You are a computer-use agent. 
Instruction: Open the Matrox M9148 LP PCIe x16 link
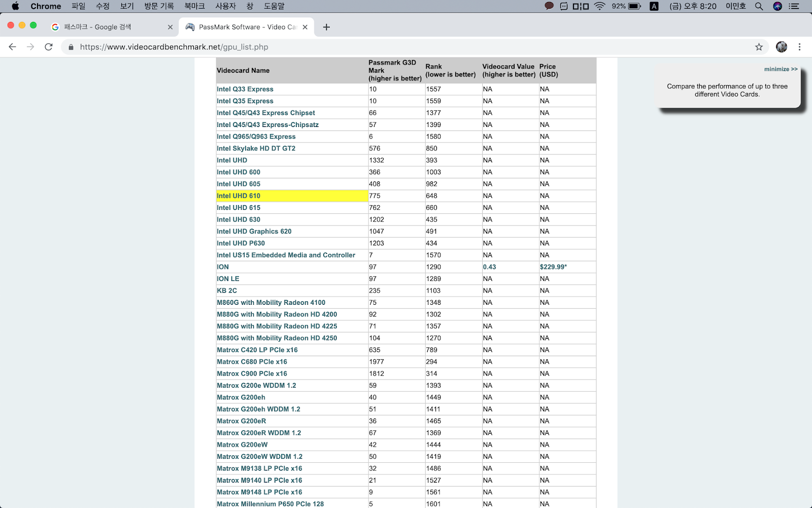(x=259, y=492)
